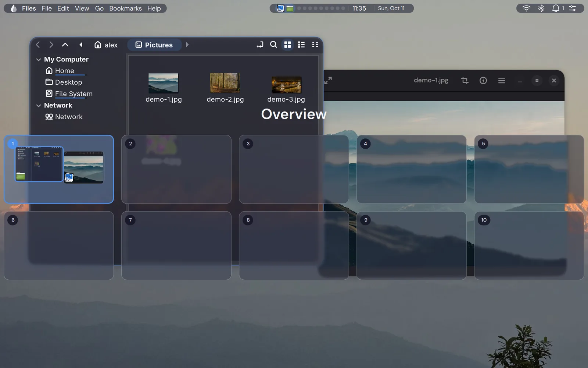Open hamburger menu in image viewer
This screenshot has height=368, width=588.
point(502,80)
